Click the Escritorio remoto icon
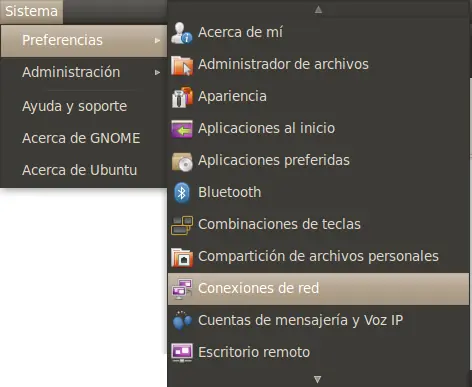The width and height of the screenshot is (472, 387). tap(182, 353)
